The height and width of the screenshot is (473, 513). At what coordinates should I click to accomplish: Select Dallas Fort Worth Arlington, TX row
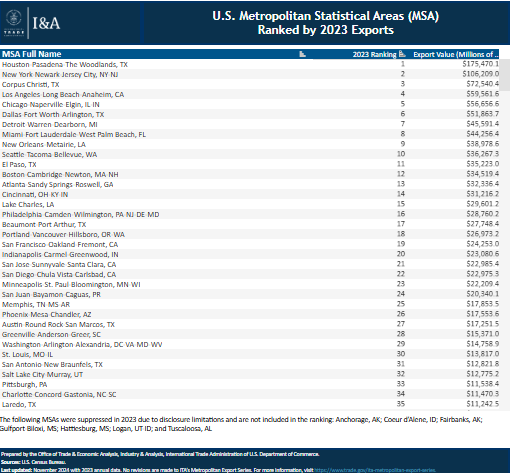coord(250,114)
